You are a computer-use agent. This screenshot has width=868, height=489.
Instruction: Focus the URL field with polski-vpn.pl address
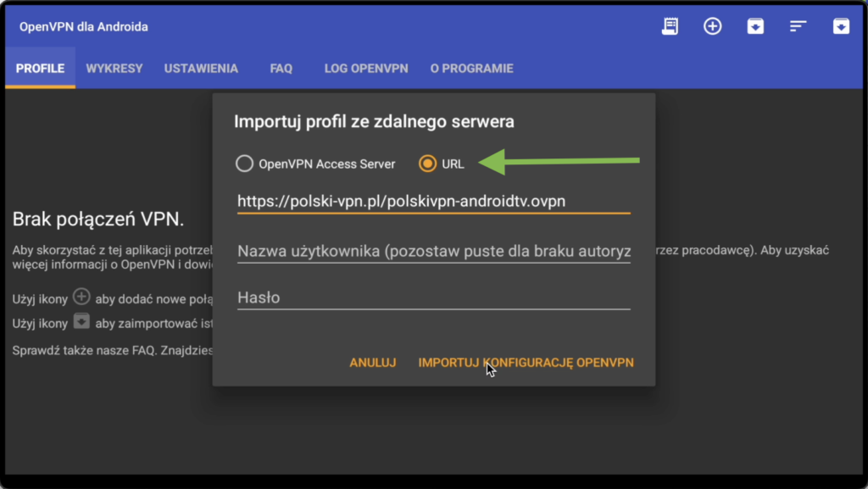tap(433, 202)
